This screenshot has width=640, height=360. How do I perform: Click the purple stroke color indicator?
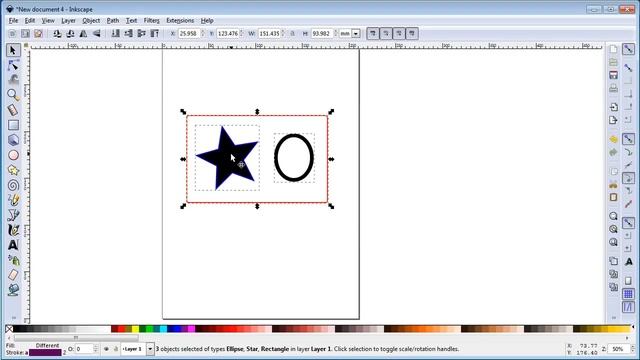click(45, 353)
